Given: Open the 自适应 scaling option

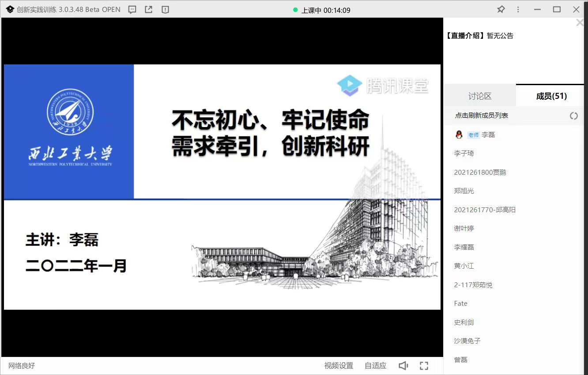Looking at the screenshot, I should coord(375,366).
